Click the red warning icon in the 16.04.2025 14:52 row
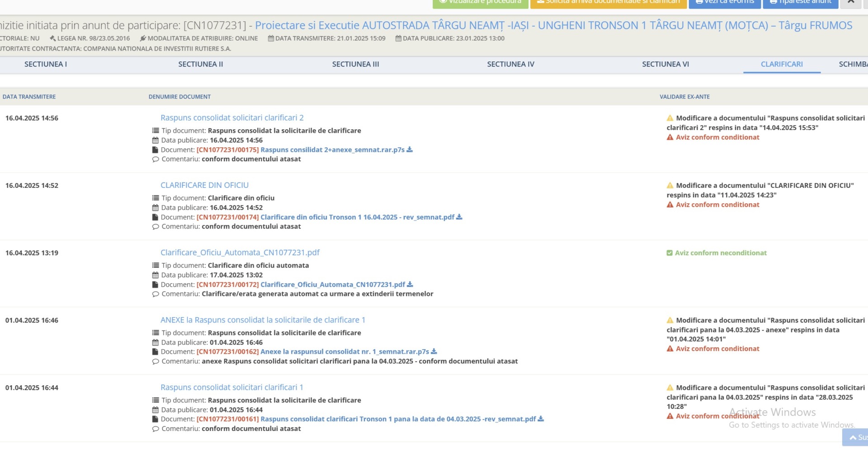The width and height of the screenshot is (868, 449). (670, 205)
